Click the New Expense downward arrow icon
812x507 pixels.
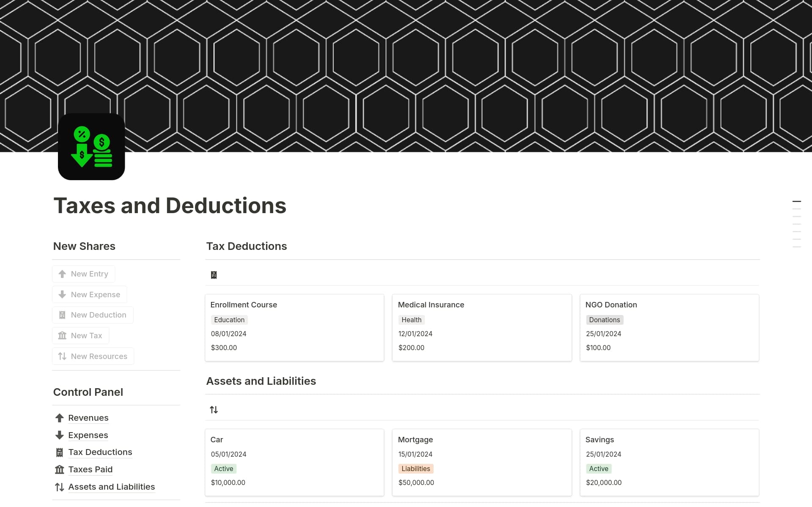pos(62,294)
